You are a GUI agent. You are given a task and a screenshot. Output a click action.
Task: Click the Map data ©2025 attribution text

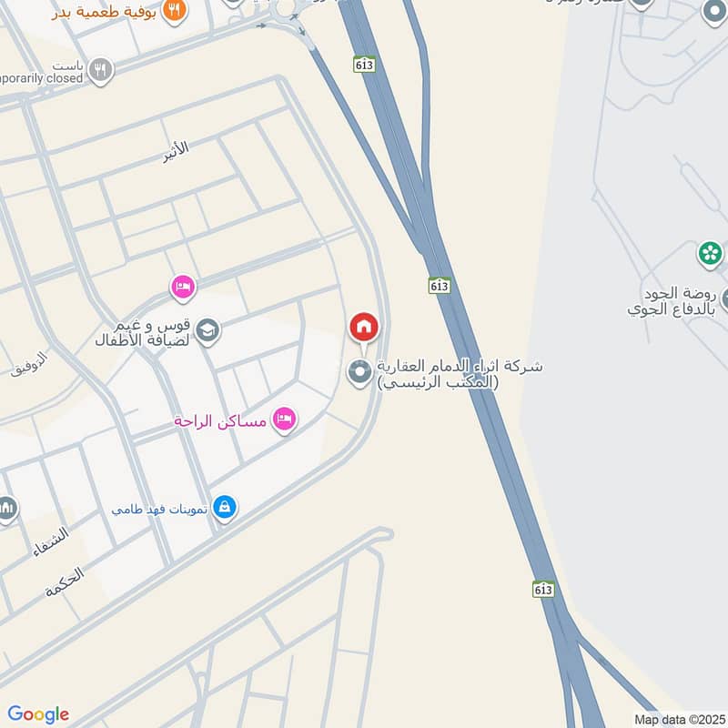(x=680, y=720)
